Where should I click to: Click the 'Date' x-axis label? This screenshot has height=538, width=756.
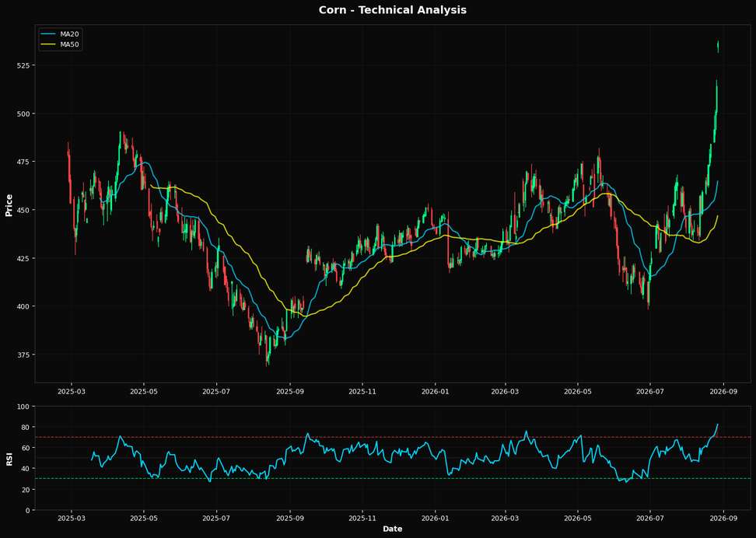tap(393, 529)
